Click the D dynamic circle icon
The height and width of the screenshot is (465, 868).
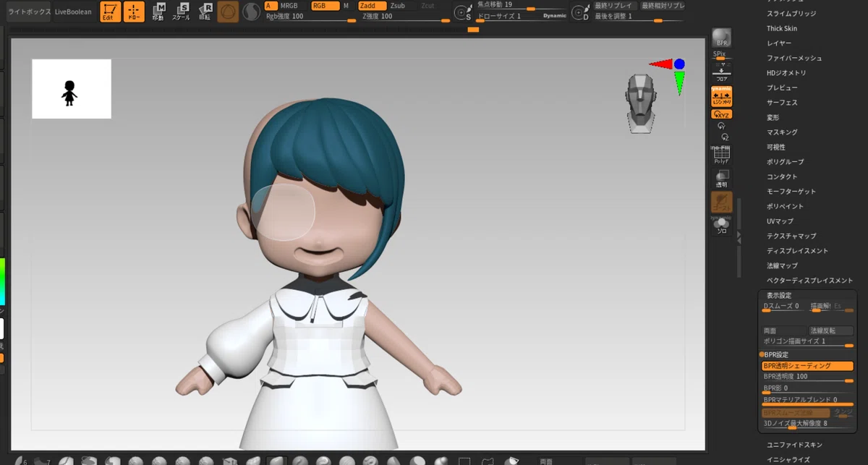click(580, 12)
